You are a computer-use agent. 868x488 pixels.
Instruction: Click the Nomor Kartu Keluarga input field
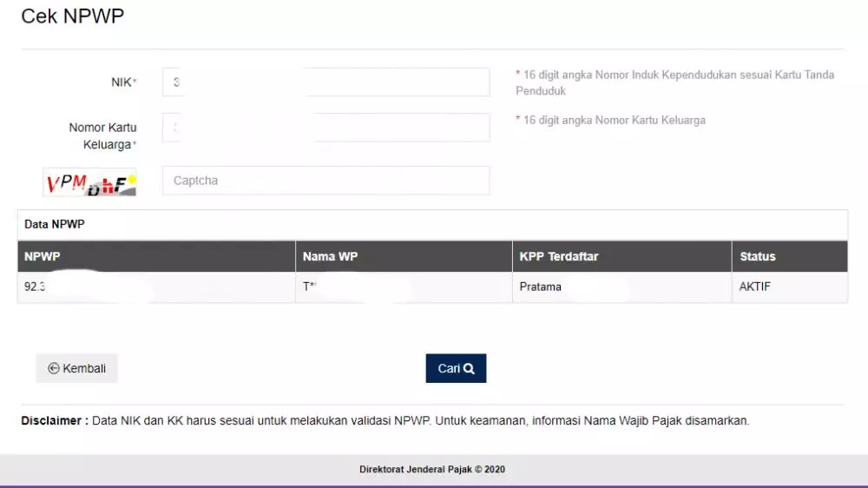click(x=325, y=128)
